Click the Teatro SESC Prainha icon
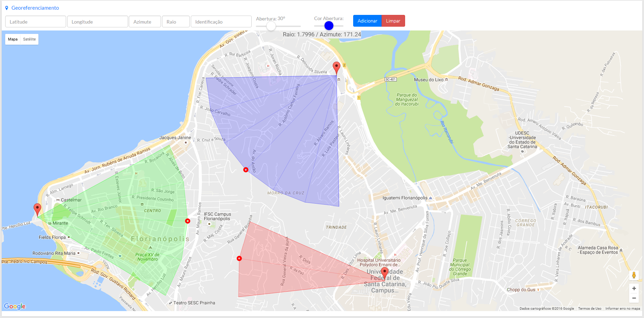 pyautogui.click(x=170, y=303)
